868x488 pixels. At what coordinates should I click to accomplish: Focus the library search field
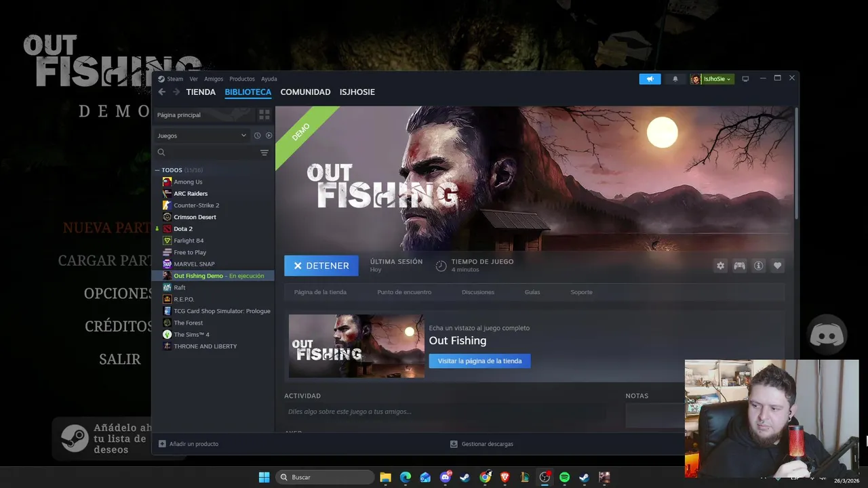click(207, 152)
